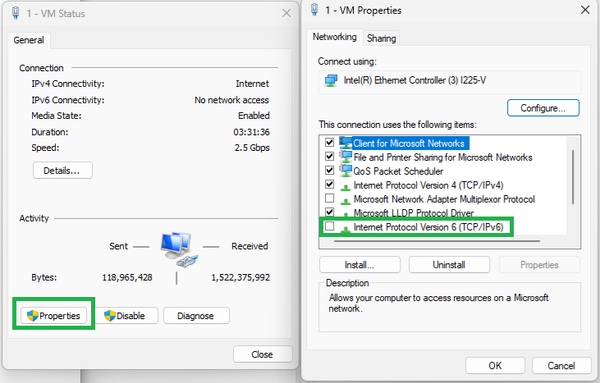Screen dimensions: 600x383
Task: Enable Internet Protocol Version 6 checkbox
Action: [329, 227]
